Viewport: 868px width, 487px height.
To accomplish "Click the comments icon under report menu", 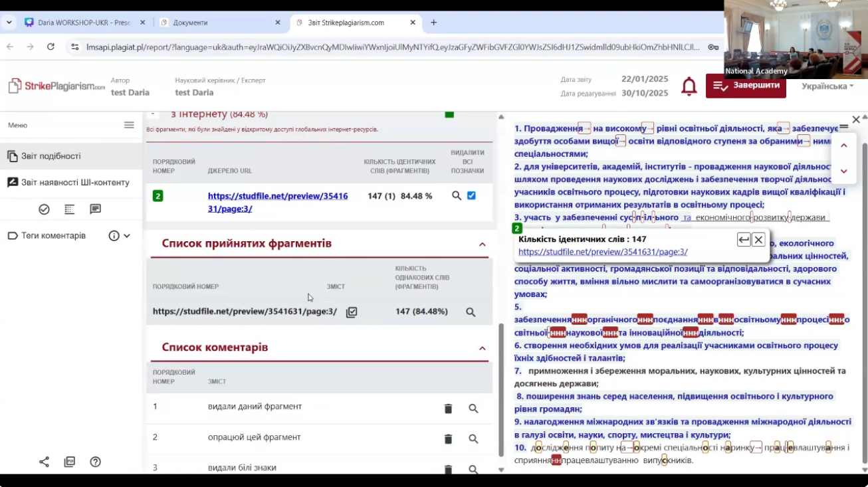I will [95, 209].
